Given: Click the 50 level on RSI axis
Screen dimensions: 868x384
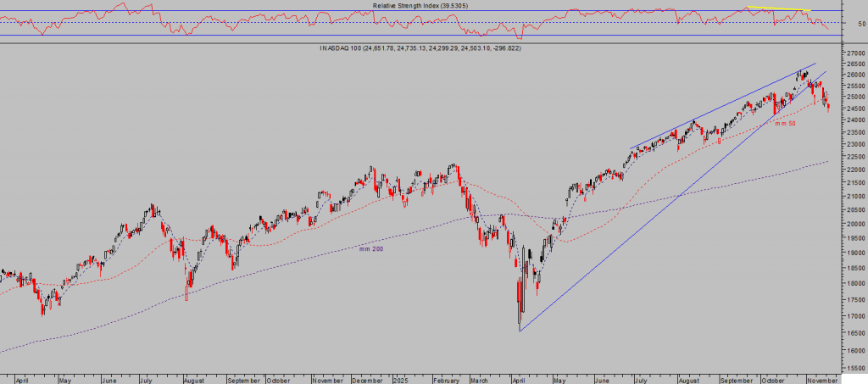Looking at the screenshot, I should pyautogui.click(x=860, y=24).
